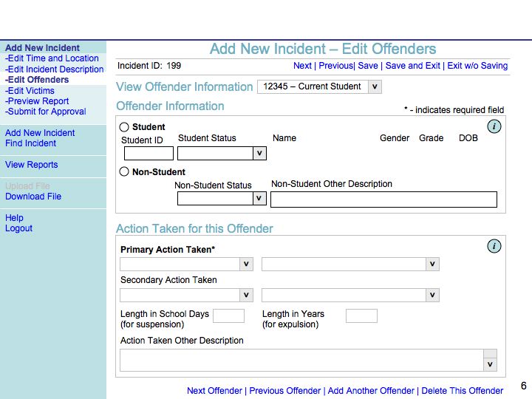
Task: Click the Previous link at the top
Action: click(336, 66)
